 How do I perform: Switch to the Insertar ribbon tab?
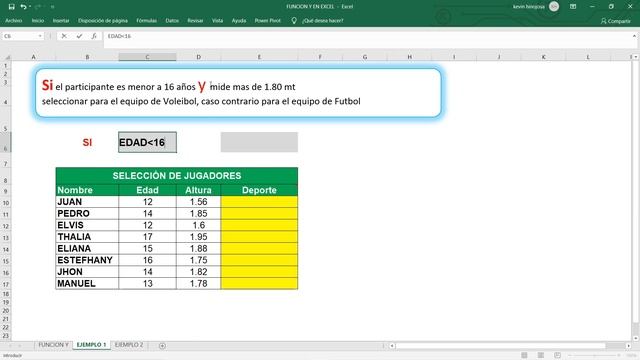pos(61,20)
